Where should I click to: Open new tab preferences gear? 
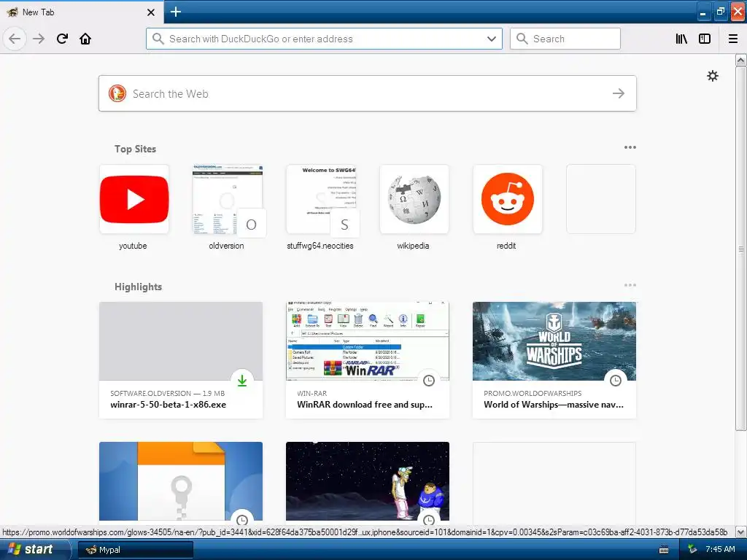712,76
